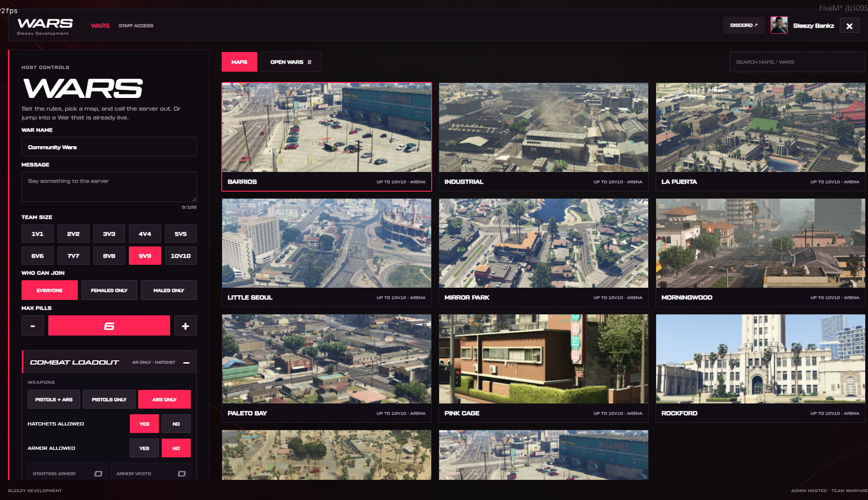Set Hatchets Allowed to No
This screenshot has width=868, height=500.
click(176, 424)
